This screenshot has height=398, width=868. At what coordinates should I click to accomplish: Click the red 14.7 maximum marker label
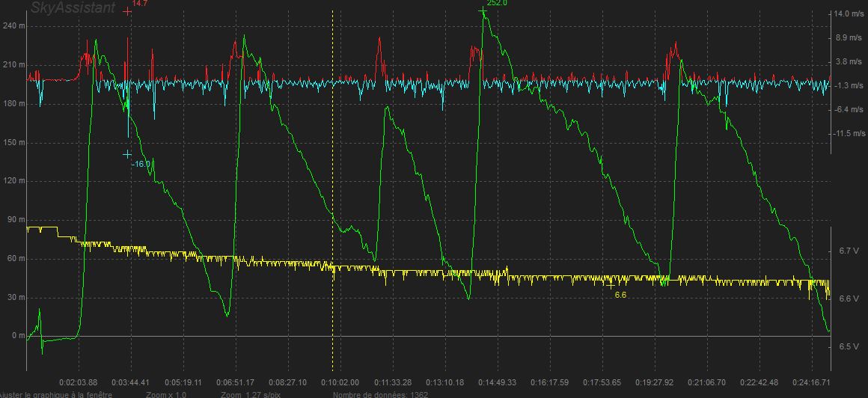tap(139, 3)
